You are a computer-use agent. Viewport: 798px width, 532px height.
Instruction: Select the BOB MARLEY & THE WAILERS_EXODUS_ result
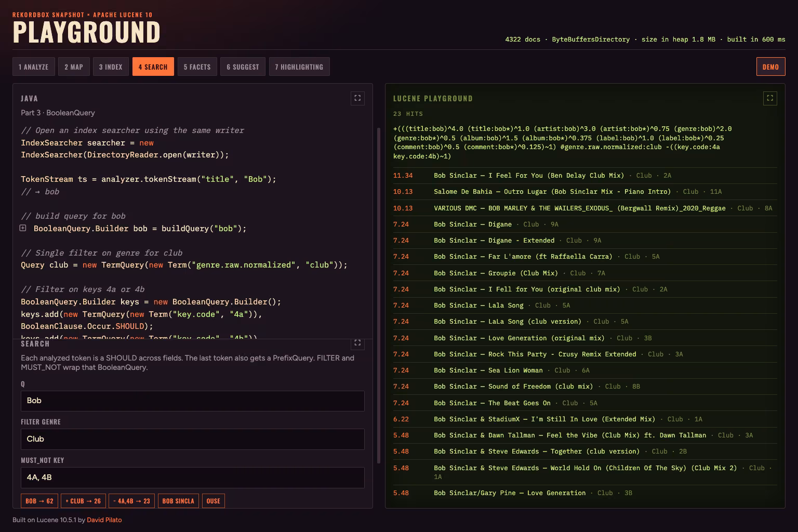pos(585,208)
